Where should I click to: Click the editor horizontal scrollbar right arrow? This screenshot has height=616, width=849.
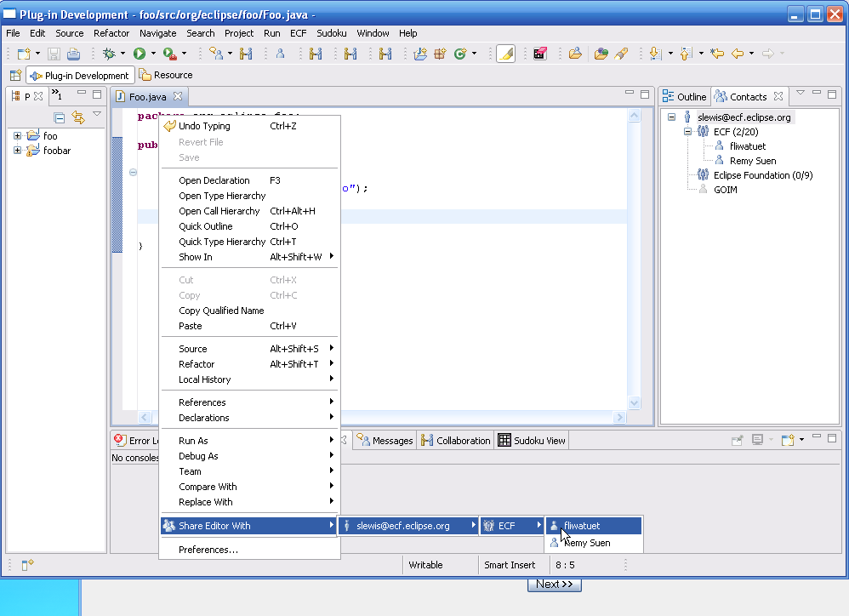[620, 418]
